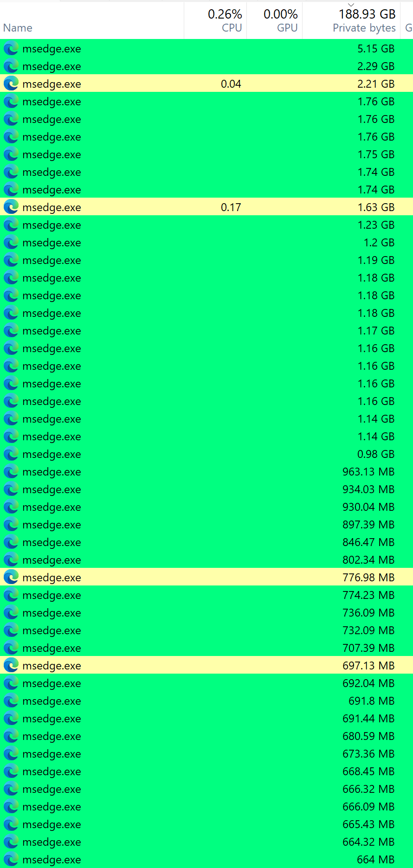
Task: Click the 664.32 MB value
Action: [368, 842]
